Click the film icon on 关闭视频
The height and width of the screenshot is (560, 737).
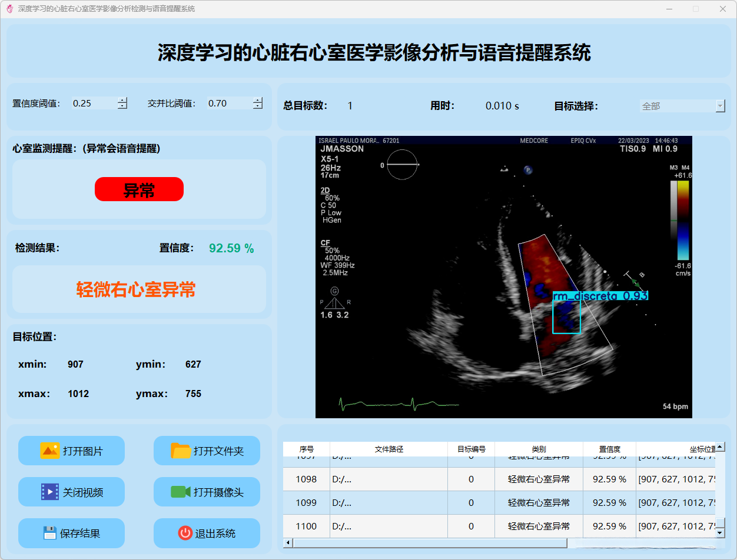pyautogui.click(x=50, y=492)
